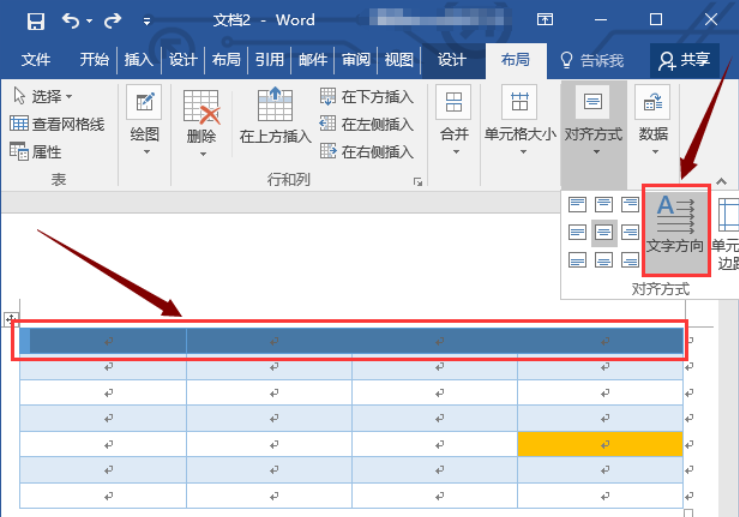This screenshot has height=517, width=739.
Task: Switch to the 视图 tab
Action: click(399, 60)
